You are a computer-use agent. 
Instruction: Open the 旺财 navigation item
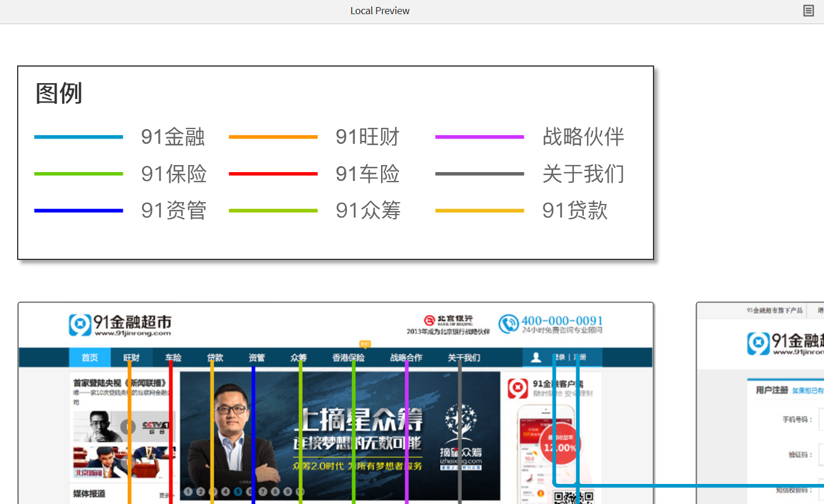pyautogui.click(x=132, y=358)
